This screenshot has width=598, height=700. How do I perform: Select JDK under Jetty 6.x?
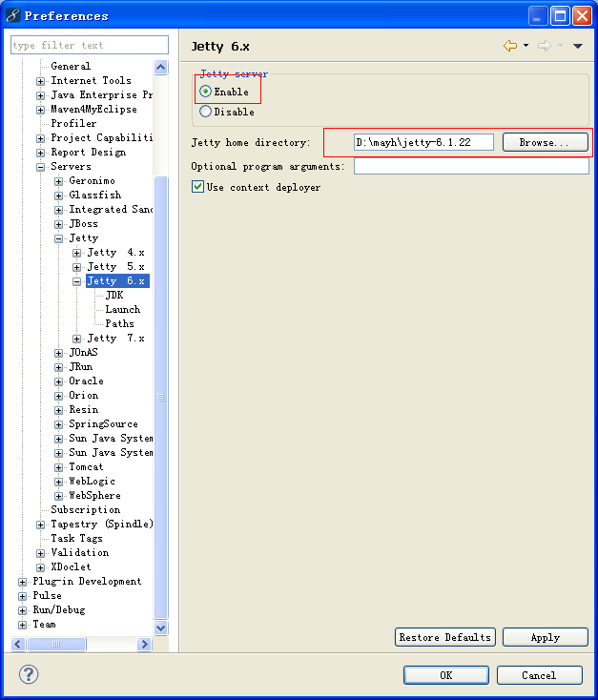tap(114, 295)
